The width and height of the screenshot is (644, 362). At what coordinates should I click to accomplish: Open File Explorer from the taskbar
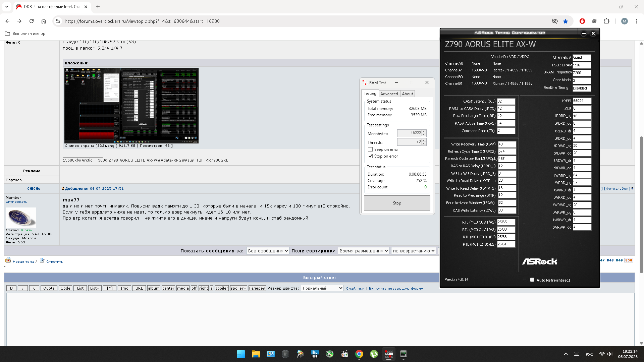pos(256,354)
